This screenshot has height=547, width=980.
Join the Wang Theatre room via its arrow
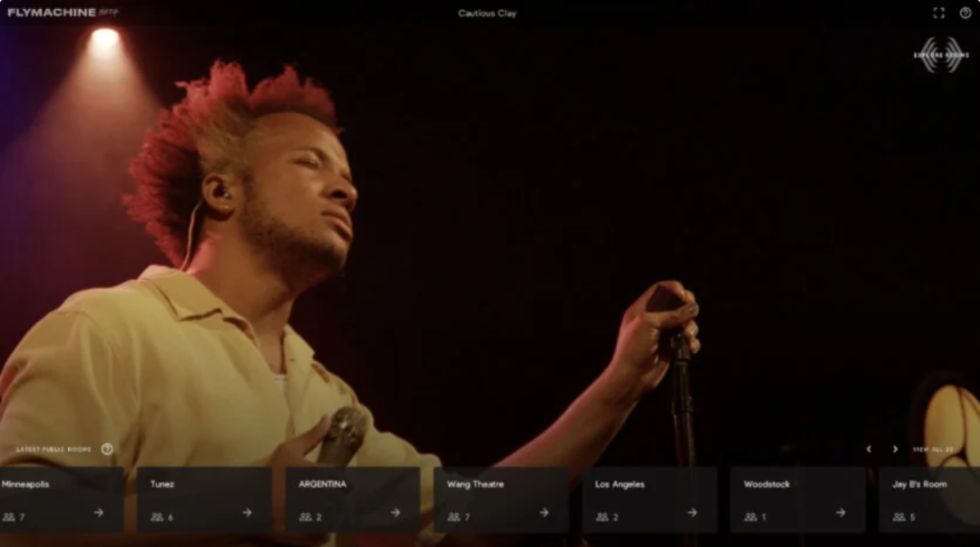pos(544,513)
